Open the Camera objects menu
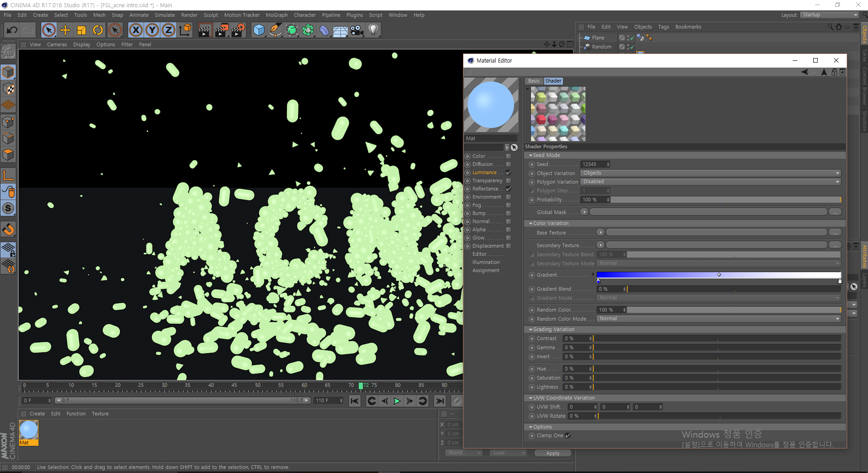868x473 pixels. 357,30
